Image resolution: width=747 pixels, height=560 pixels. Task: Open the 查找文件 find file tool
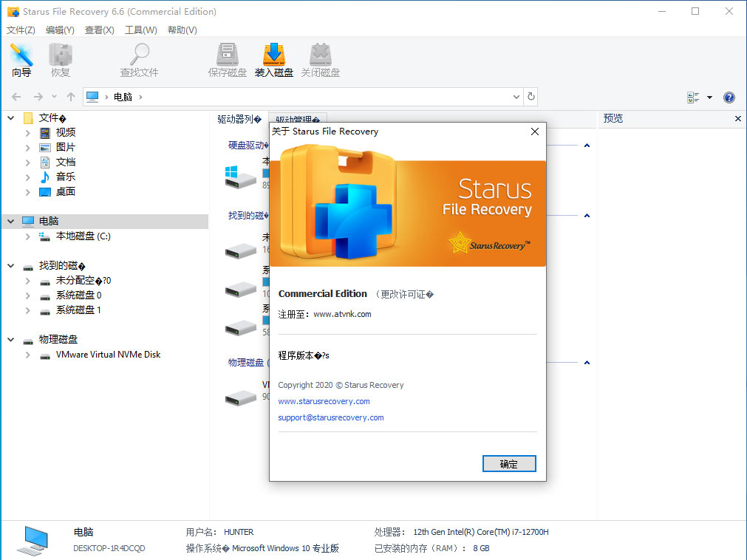tap(139, 60)
